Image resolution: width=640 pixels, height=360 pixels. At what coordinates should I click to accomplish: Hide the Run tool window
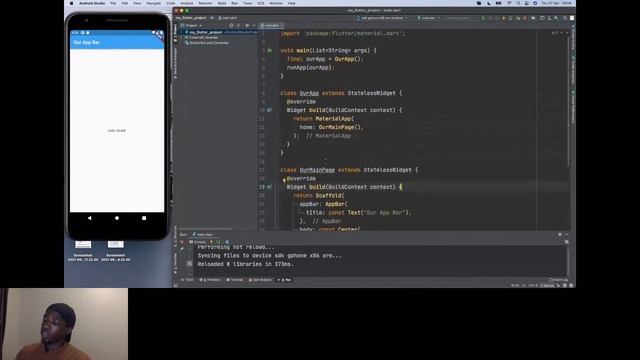click(567, 234)
